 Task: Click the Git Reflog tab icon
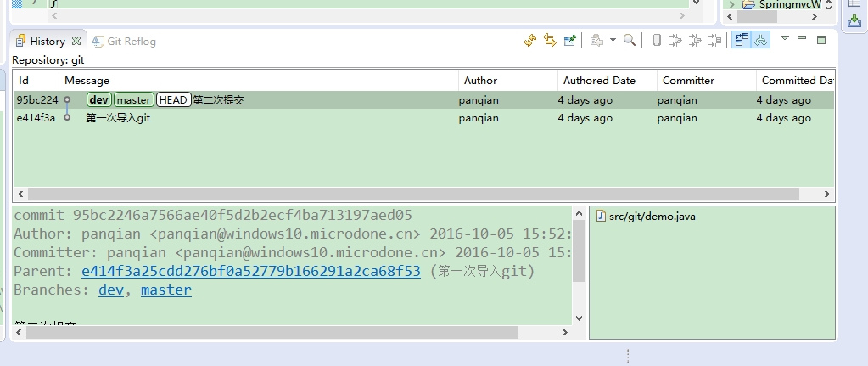(x=98, y=41)
